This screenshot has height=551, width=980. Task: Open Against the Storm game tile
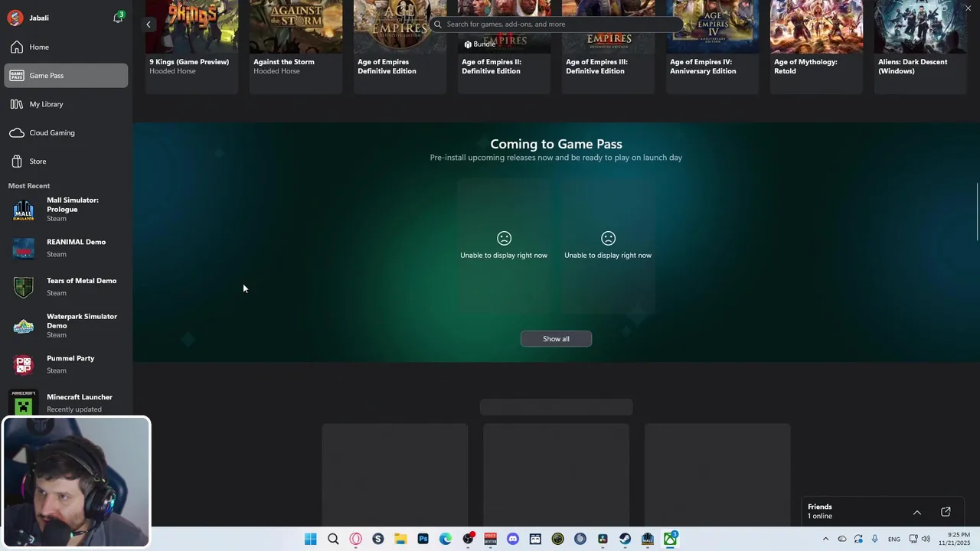[x=296, y=47]
